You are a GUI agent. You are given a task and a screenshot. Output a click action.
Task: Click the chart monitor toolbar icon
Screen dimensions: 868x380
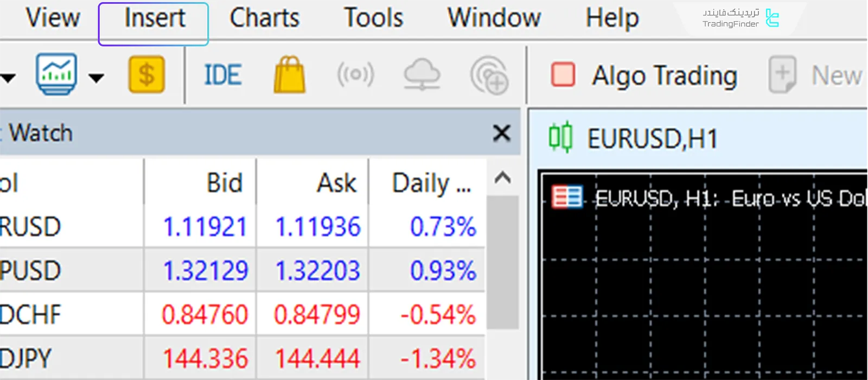click(x=56, y=75)
